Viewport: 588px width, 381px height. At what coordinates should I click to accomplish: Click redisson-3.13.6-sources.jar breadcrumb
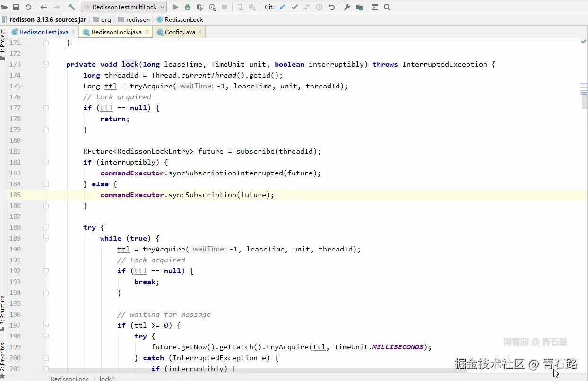click(44, 20)
